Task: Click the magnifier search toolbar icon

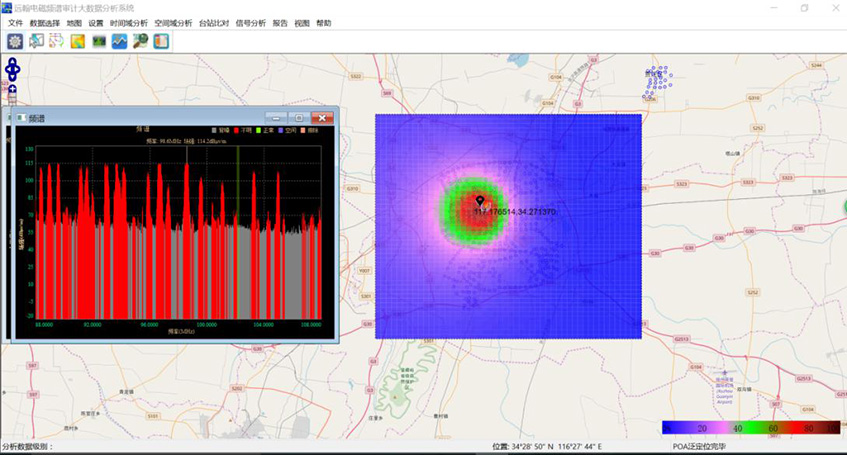Action: point(140,41)
